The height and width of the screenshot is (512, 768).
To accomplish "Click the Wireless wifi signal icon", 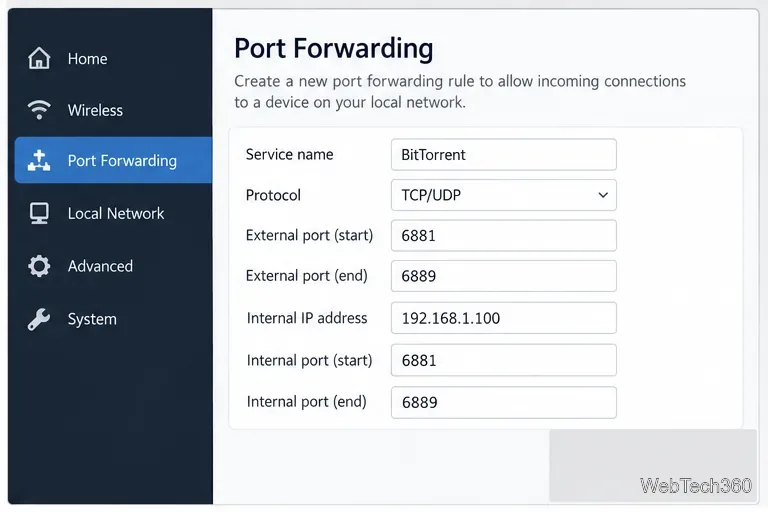I will click(x=39, y=110).
